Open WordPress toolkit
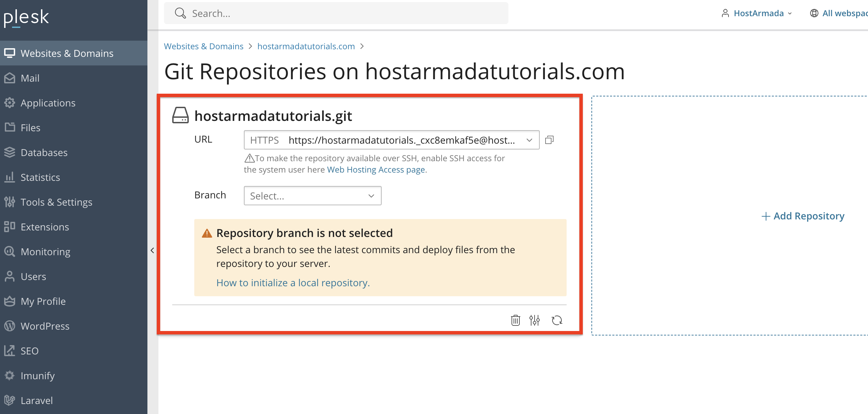Screen dimensions: 868x414 click(x=74, y=326)
